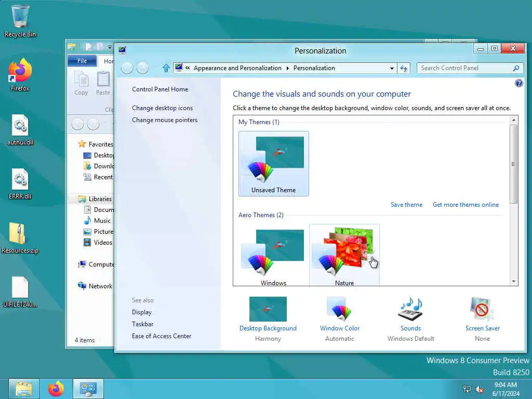Click the breadcrumb chevron before Appearance and Personalization
Viewport: 532px width, 399px height.
pyautogui.click(x=188, y=68)
